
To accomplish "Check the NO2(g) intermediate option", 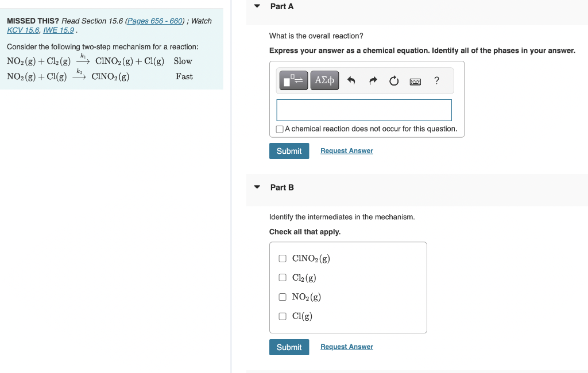I will click(283, 297).
